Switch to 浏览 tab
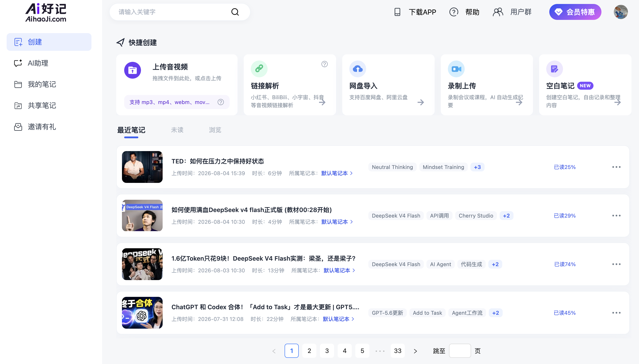Screen dimensions: 639x364 click(x=215, y=130)
